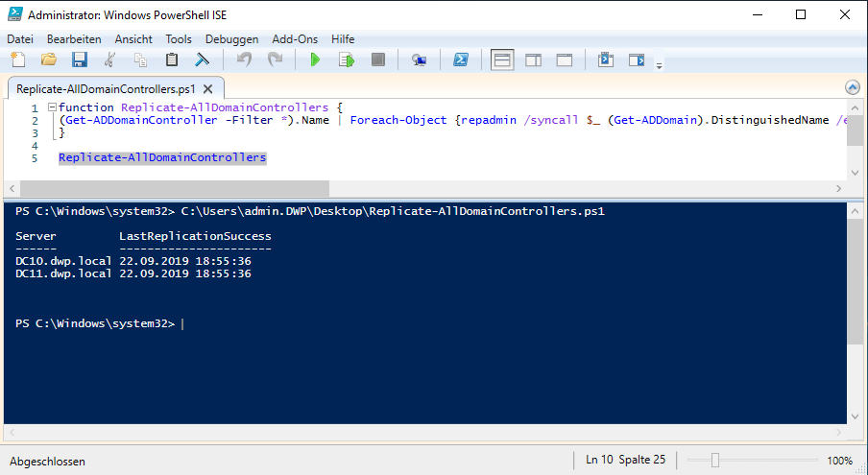Launch PowerShell.exe from the toolbar icon
The height and width of the screenshot is (475, 868).
[461, 60]
